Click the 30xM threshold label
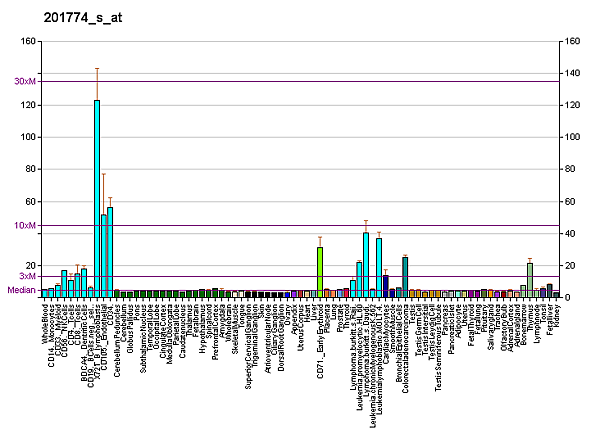This screenshot has height=434, width=600. click(x=26, y=81)
